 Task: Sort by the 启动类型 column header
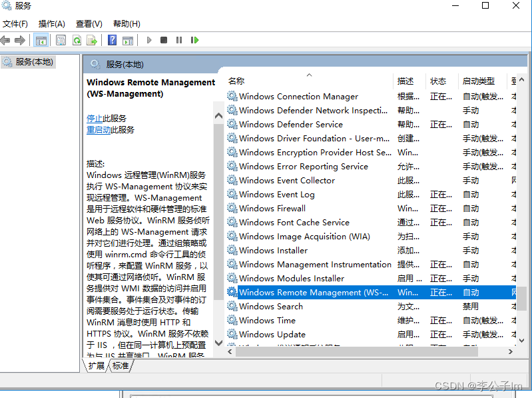pyautogui.click(x=483, y=81)
